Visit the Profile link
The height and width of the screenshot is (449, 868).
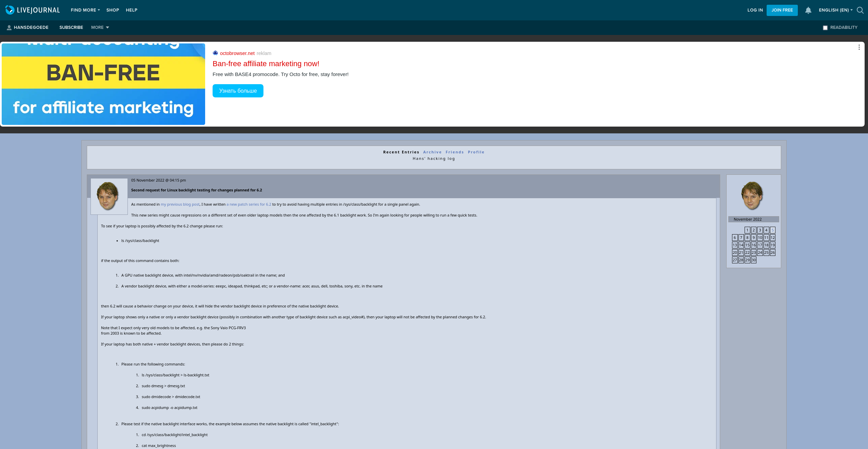coord(476,152)
